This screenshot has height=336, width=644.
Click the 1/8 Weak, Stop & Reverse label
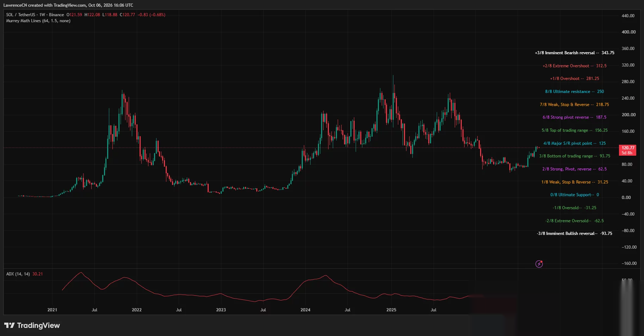[575, 182]
